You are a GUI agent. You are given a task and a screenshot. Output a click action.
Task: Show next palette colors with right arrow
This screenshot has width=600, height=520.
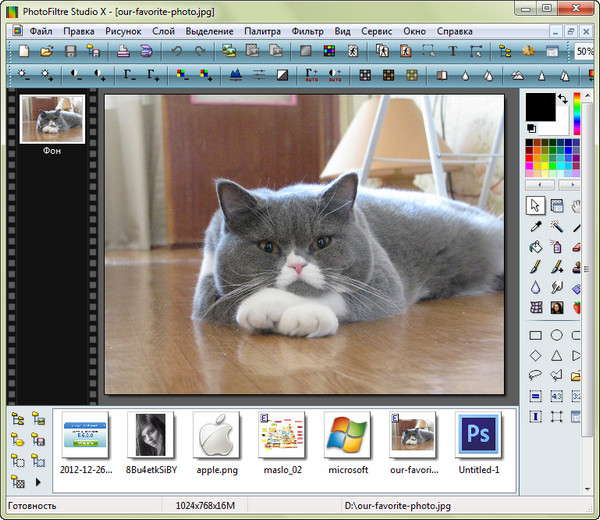pos(575,184)
